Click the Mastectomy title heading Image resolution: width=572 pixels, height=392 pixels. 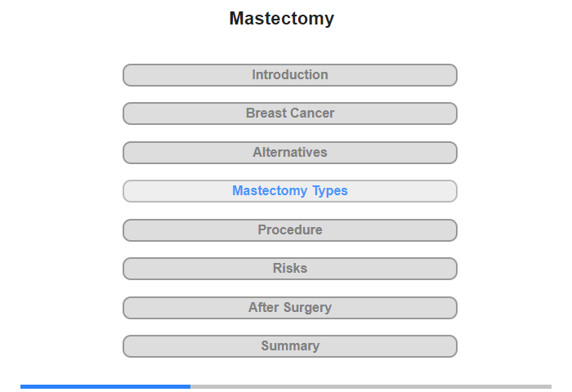[281, 19]
